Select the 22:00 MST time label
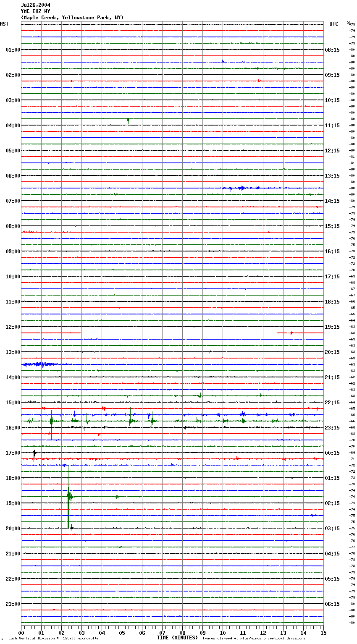This screenshot has height=644, width=357. [x=13, y=579]
